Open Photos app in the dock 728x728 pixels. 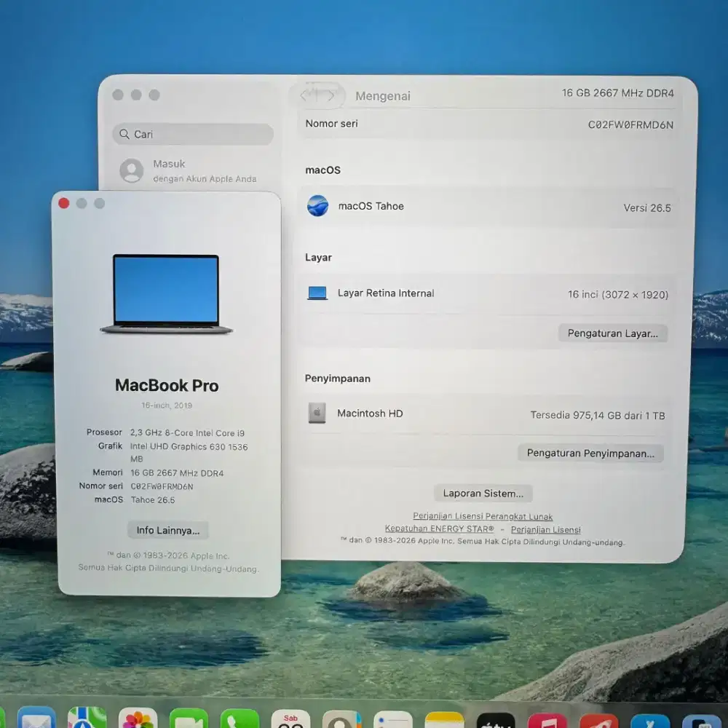pos(138,718)
